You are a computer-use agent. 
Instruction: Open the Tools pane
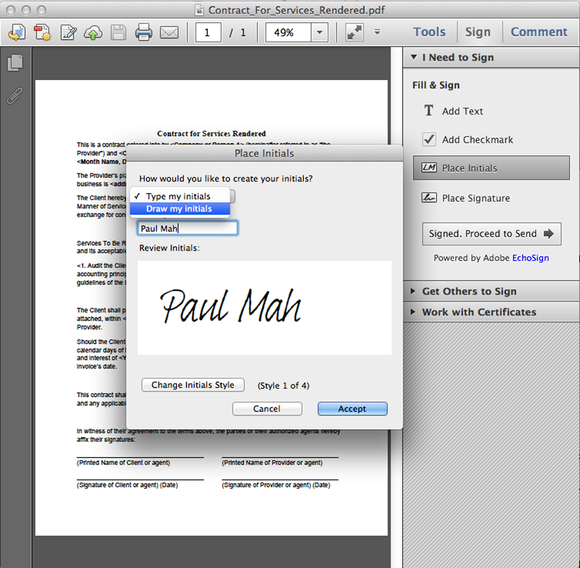pyautogui.click(x=429, y=32)
